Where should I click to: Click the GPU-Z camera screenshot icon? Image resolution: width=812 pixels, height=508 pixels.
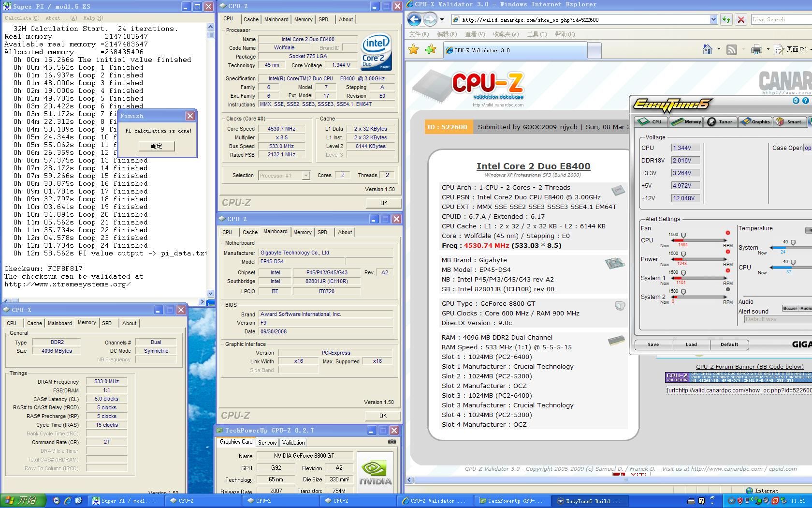[x=392, y=442]
